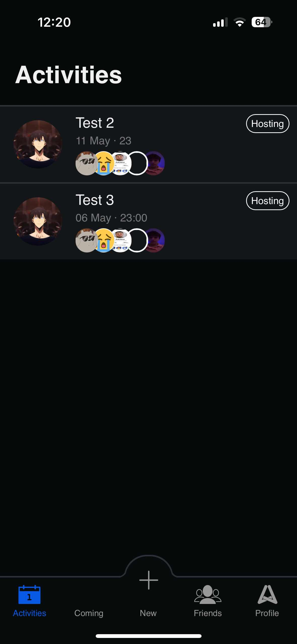View host avatar on Test 2 row
Viewport: 297px width, 644px height.
(38, 144)
